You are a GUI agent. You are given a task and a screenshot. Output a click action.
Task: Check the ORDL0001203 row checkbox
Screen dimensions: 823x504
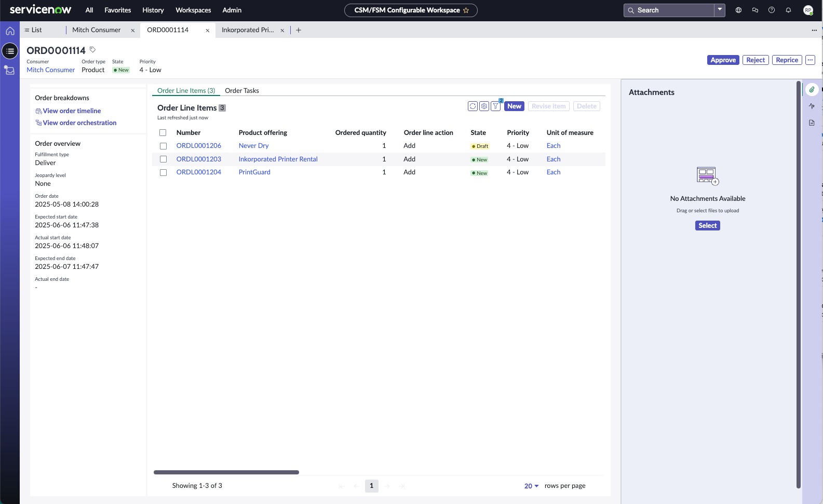[163, 159]
